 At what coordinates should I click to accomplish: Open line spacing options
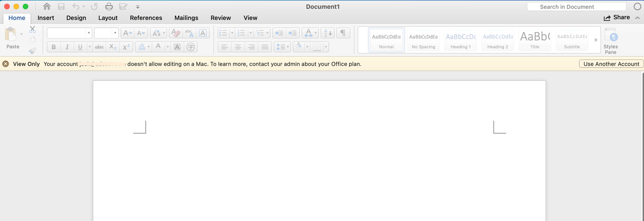click(x=282, y=47)
